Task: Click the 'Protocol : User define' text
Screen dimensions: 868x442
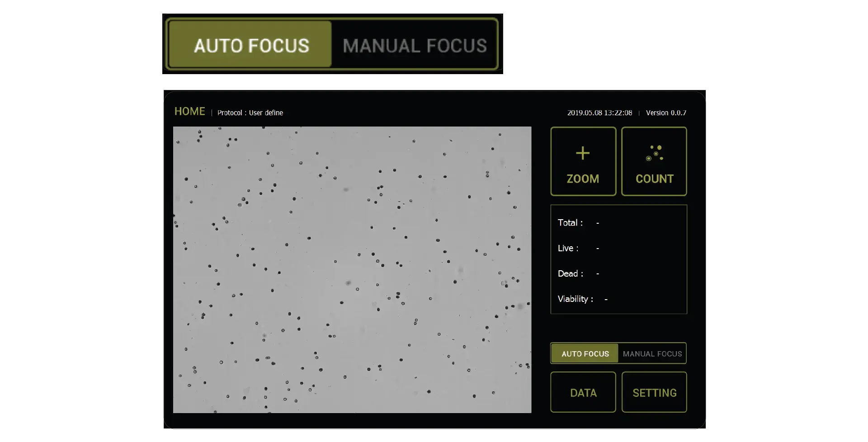Action: 250,113
